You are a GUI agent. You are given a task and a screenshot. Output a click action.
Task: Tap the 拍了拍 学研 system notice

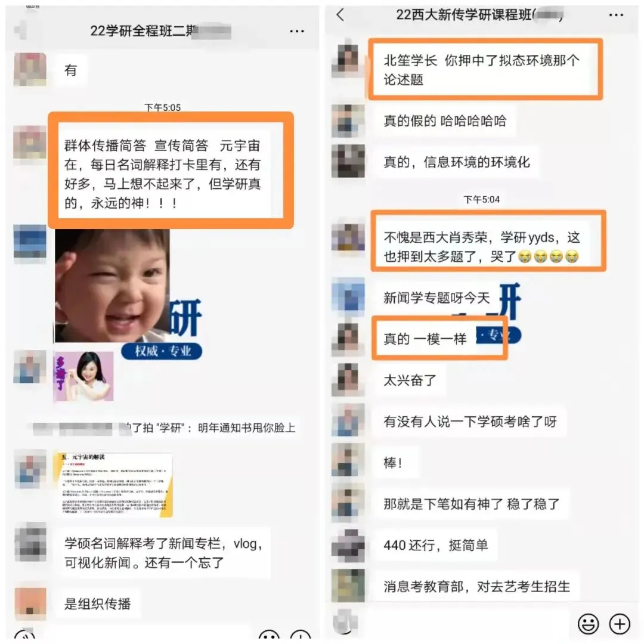164,428
